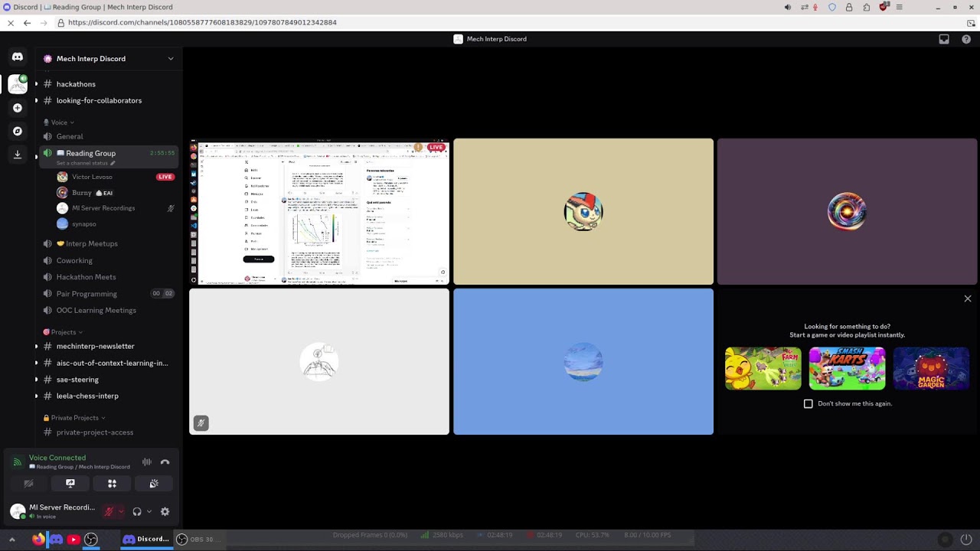
Task: Dismiss the activity suggestions panel
Action: (968, 299)
